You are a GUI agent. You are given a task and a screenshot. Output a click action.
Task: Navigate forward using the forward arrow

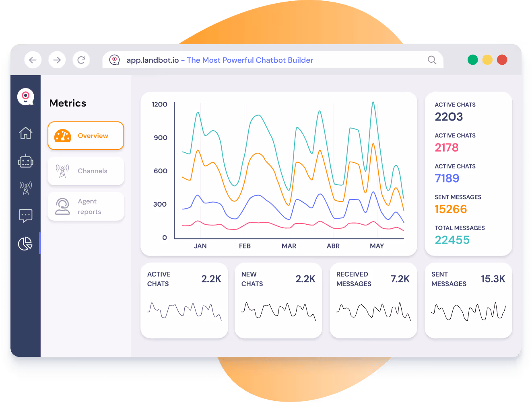click(x=57, y=59)
